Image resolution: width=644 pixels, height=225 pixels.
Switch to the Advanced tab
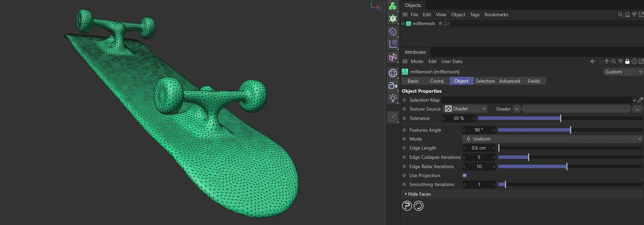coord(509,81)
